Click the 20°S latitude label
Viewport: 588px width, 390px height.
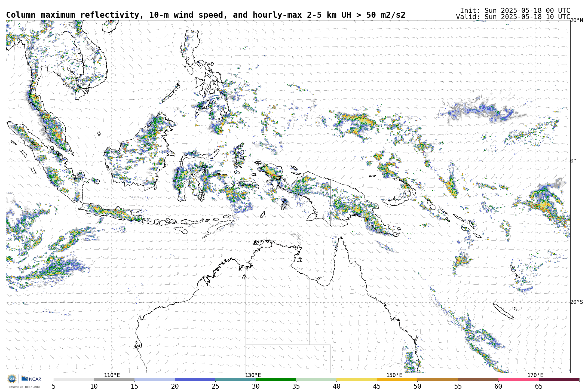[577, 302]
